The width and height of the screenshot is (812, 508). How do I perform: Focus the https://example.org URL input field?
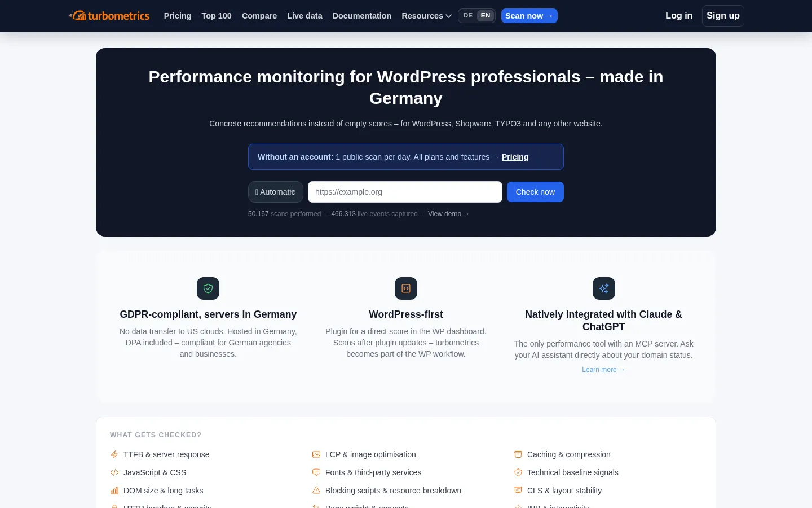click(x=405, y=192)
